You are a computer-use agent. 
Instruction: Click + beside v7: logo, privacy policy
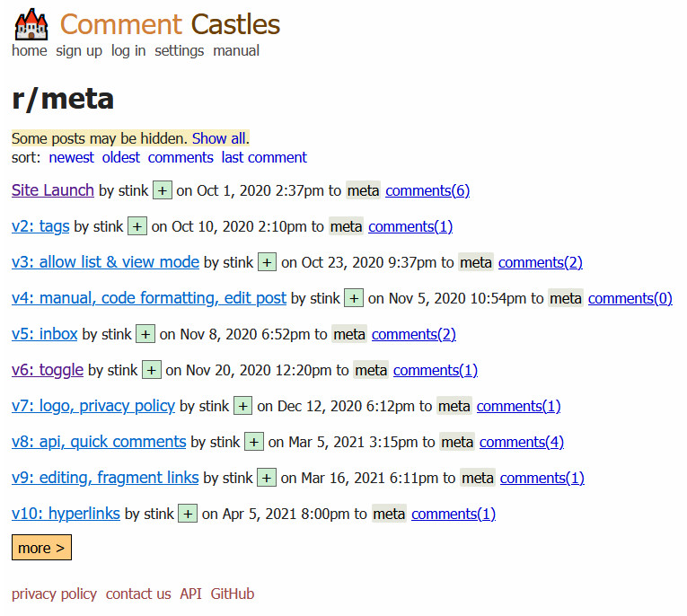[242, 406]
